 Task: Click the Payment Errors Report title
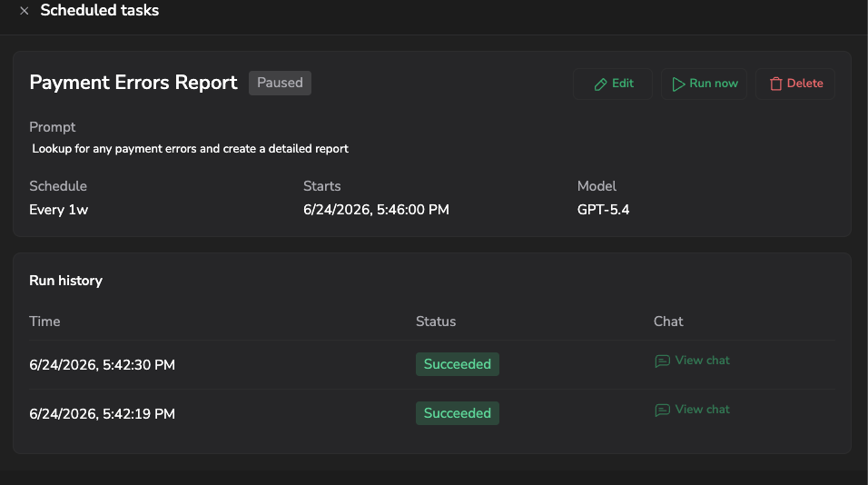coord(133,83)
